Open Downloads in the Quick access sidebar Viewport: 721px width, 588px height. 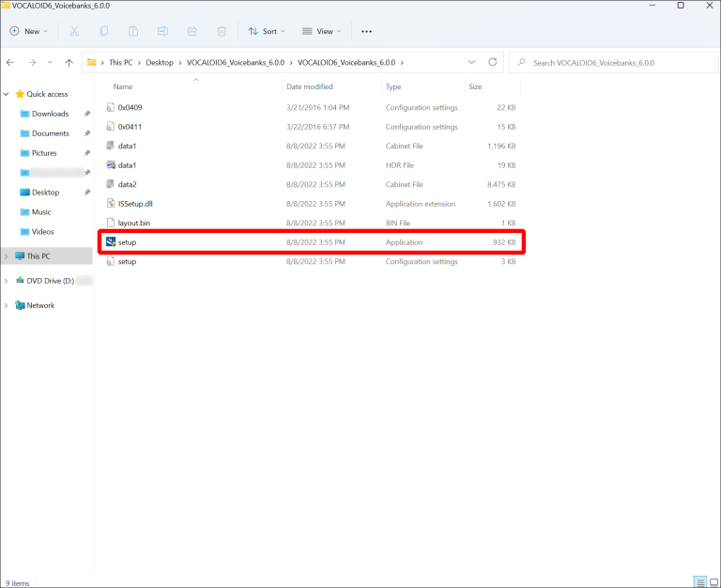coord(50,114)
